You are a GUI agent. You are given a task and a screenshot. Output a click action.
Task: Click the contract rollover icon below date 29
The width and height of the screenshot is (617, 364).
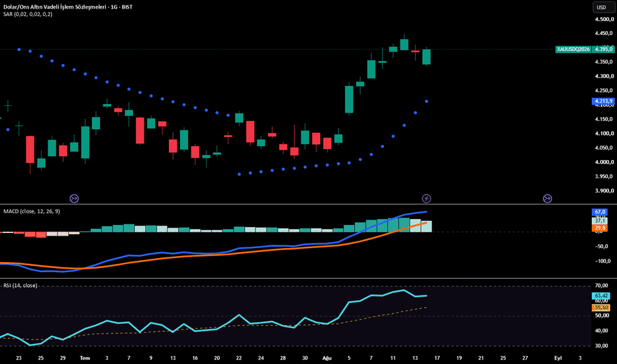point(74,199)
